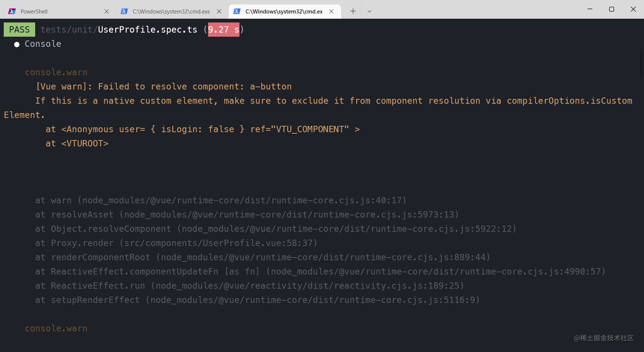Click the 'at ReactiveEffect.run' stack line

(250, 286)
